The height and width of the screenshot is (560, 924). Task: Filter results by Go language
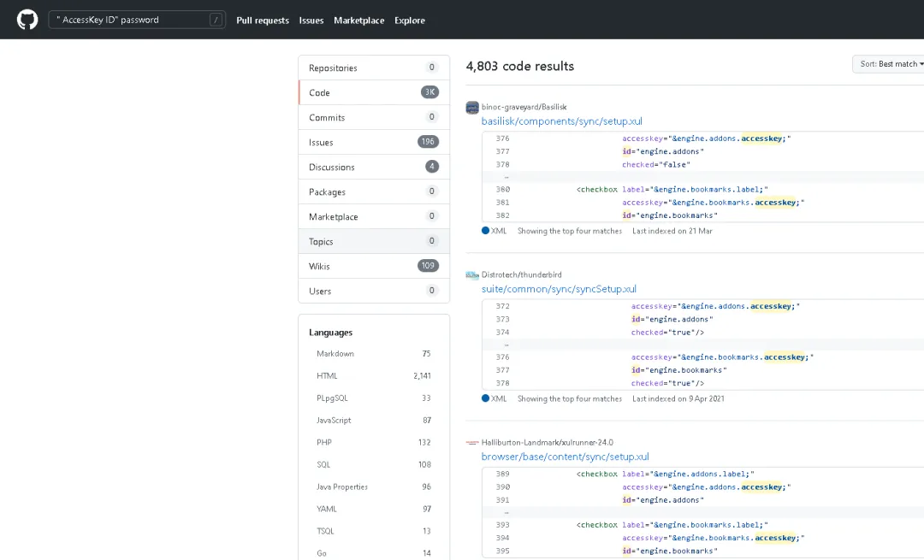pyautogui.click(x=374, y=553)
